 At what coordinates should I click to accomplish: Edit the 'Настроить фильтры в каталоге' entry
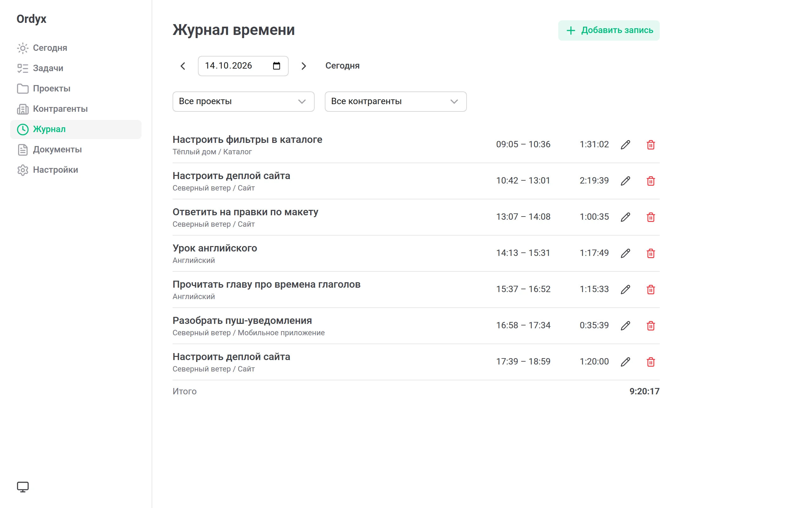[625, 145]
